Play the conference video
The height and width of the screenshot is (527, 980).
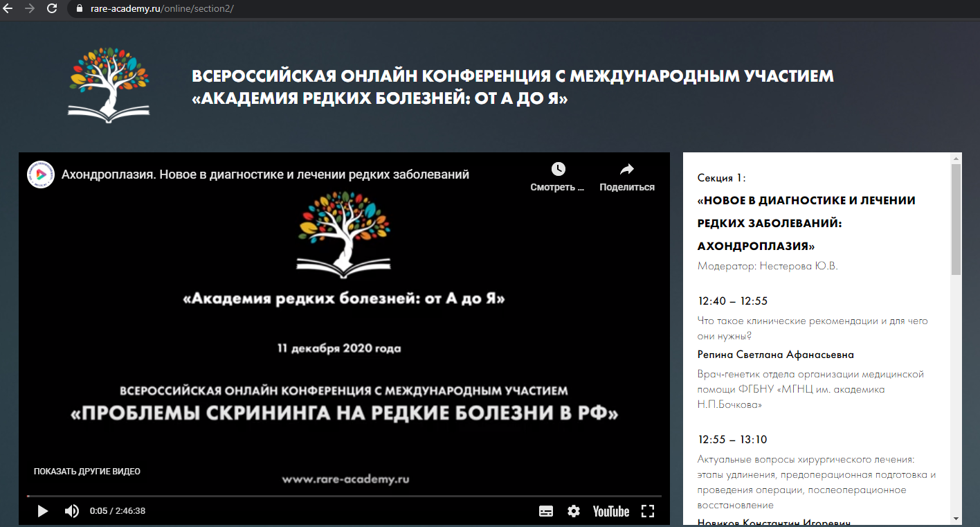click(42, 511)
